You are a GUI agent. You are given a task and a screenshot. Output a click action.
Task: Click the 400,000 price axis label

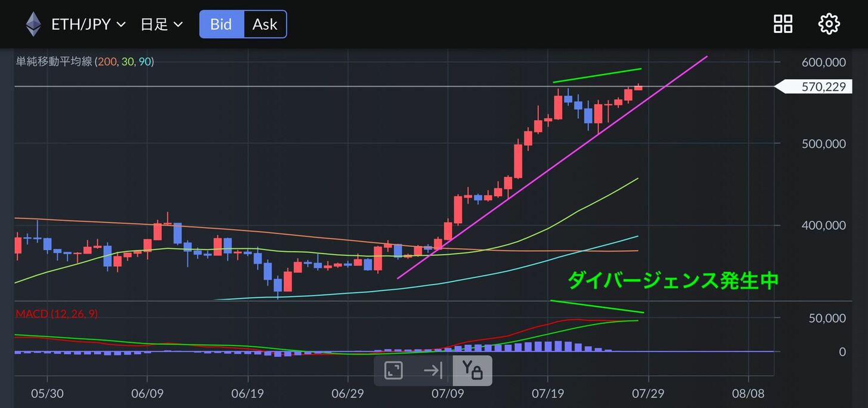823,225
